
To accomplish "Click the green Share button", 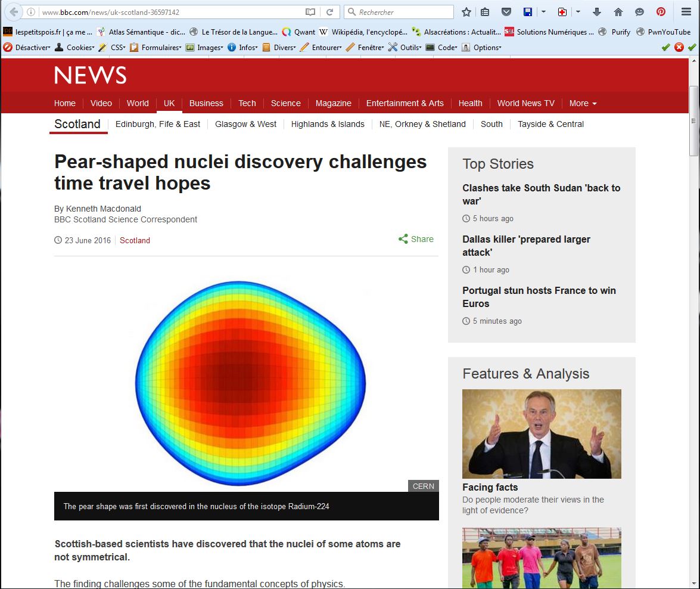I will tap(416, 239).
